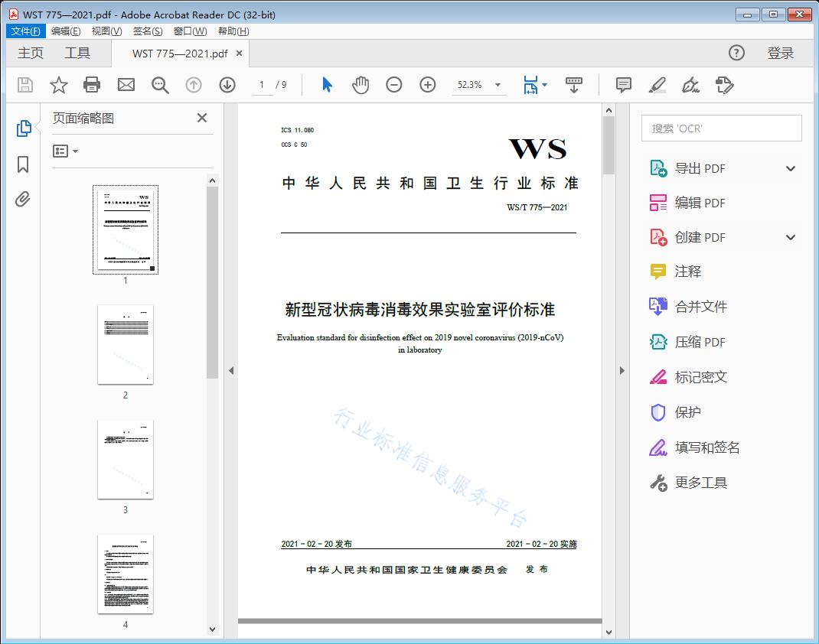This screenshot has height=644, width=819.
Task: Select the Hand tool in the toolbar
Action: 360,85
